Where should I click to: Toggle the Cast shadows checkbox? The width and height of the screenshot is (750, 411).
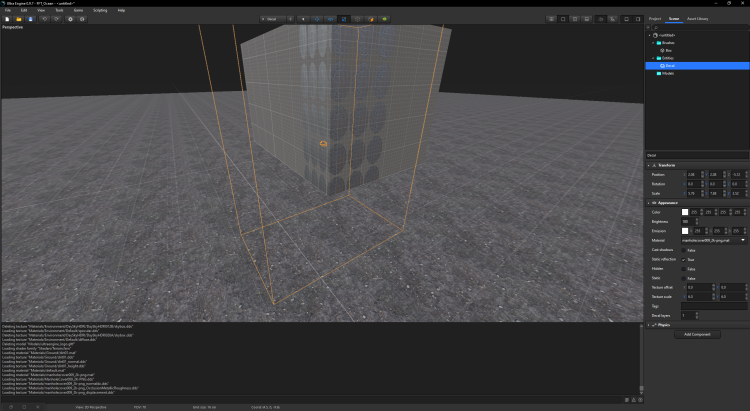tap(684, 250)
